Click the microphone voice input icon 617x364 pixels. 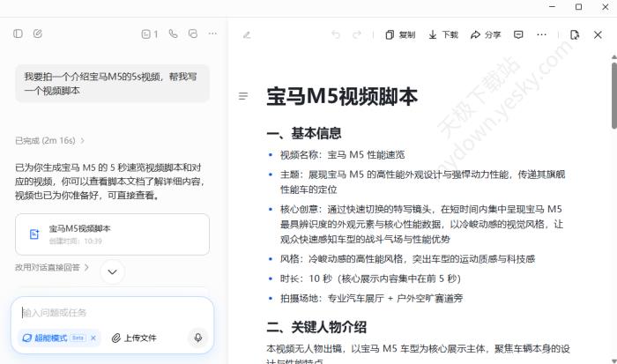tap(197, 338)
